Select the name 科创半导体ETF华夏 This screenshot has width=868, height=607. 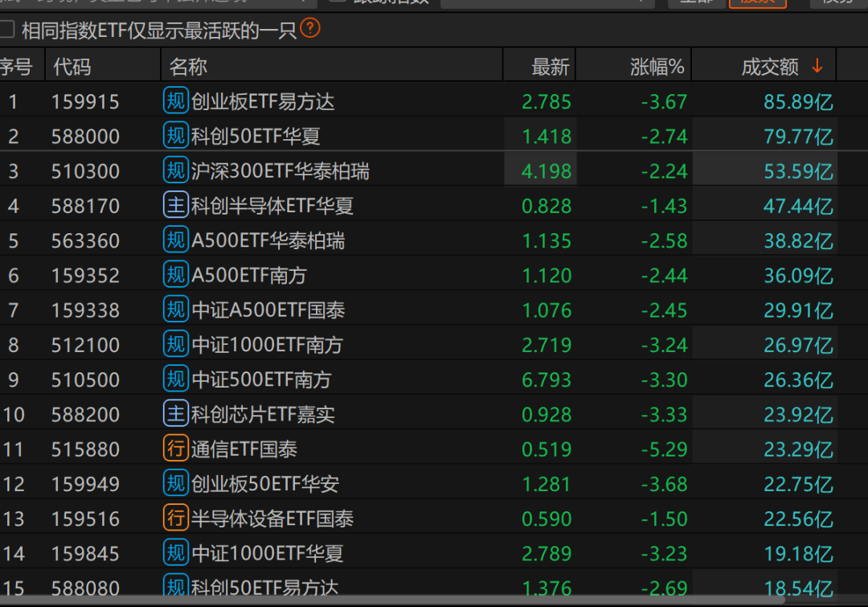272,206
